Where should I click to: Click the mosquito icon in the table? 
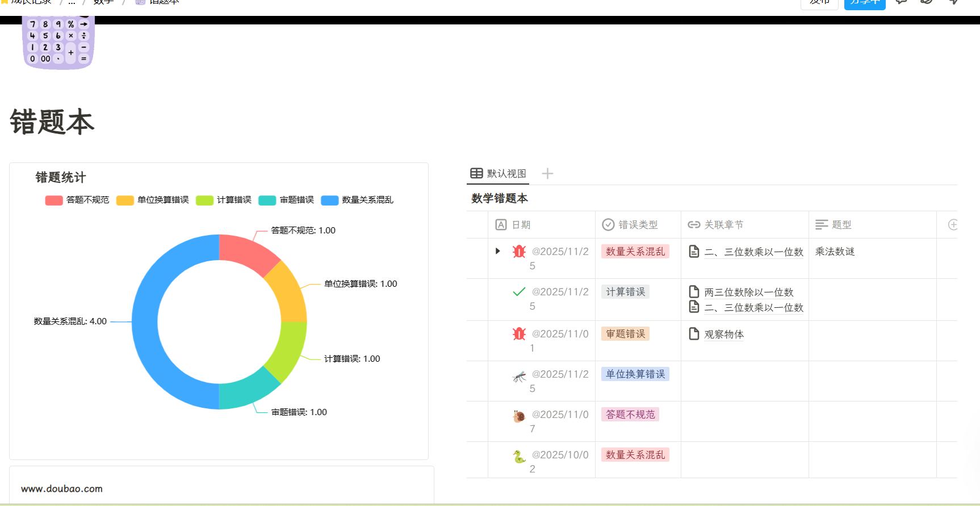pyautogui.click(x=519, y=376)
